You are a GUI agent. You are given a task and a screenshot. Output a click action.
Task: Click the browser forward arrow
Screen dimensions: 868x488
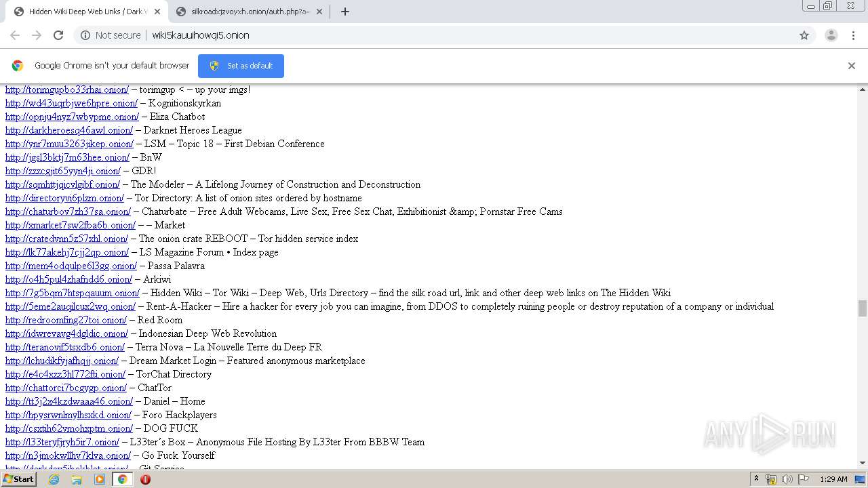pos(37,35)
